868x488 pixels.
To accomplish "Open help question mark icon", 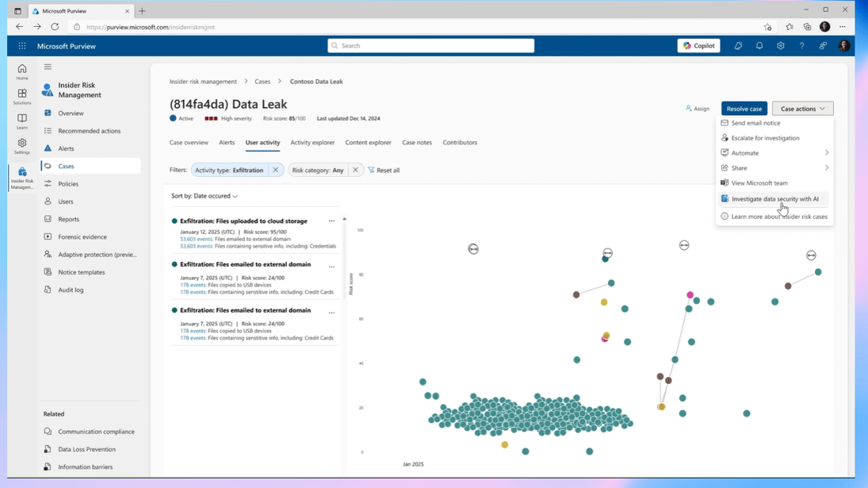I will pyautogui.click(x=801, y=46).
